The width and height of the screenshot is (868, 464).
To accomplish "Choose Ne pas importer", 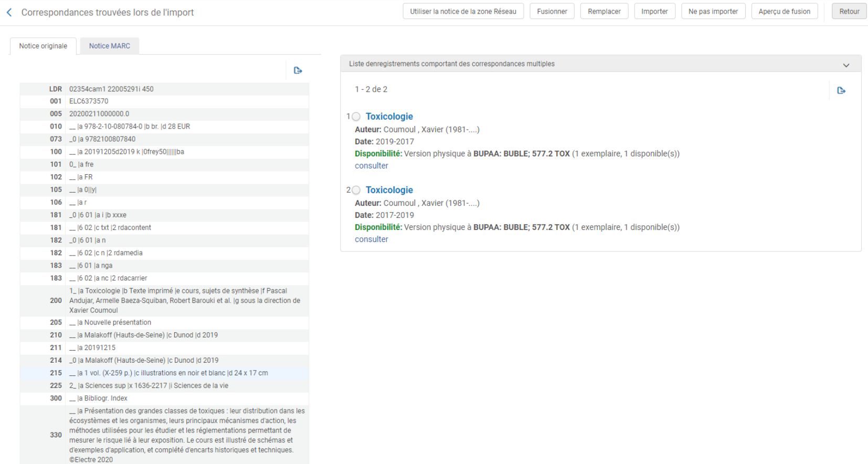I will [713, 12].
